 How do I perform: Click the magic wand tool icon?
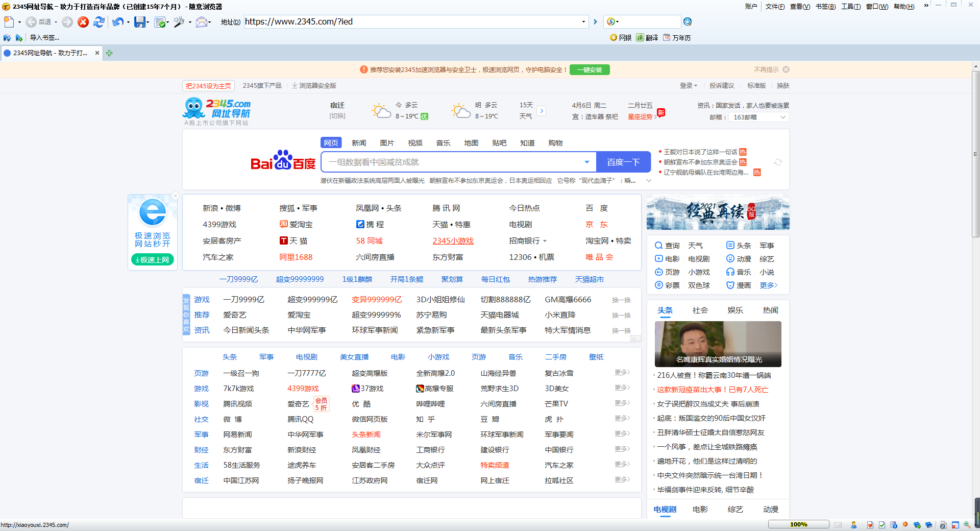click(x=179, y=22)
